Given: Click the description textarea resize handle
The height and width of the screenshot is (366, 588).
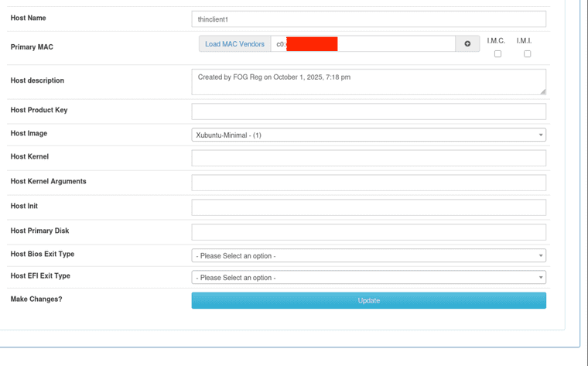Looking at the screenshot, I should pos(542,91).
